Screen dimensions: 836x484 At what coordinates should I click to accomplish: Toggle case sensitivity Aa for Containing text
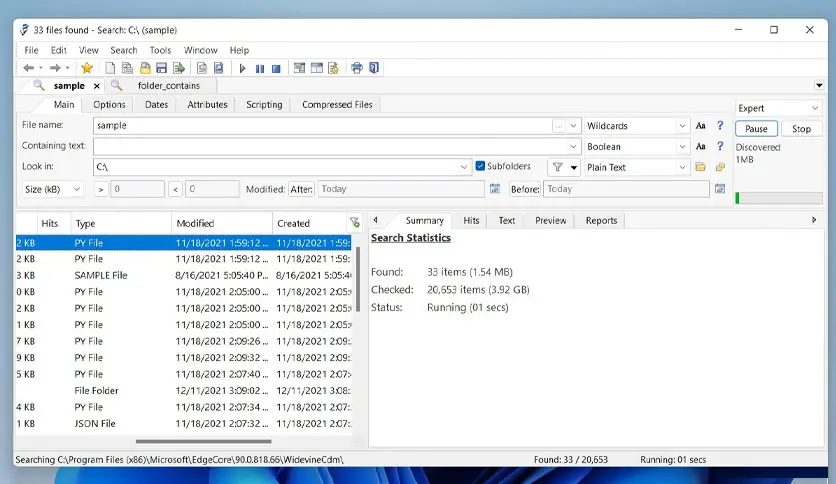pos(701,146)
